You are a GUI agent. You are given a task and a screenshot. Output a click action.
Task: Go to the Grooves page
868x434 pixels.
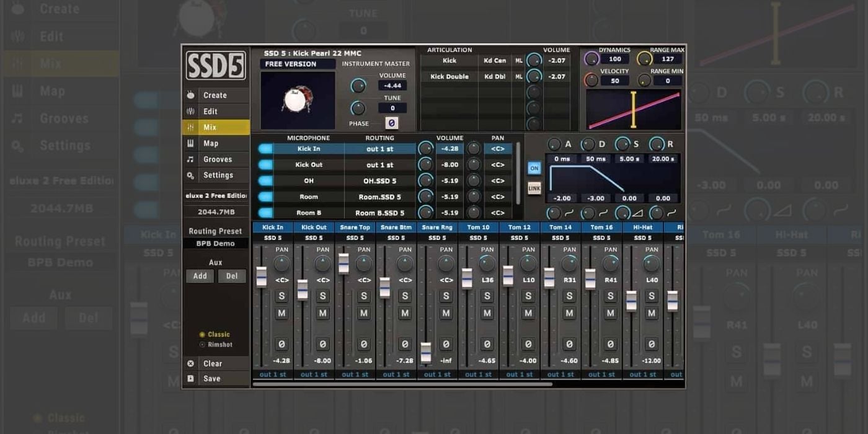tap(216, 159)
